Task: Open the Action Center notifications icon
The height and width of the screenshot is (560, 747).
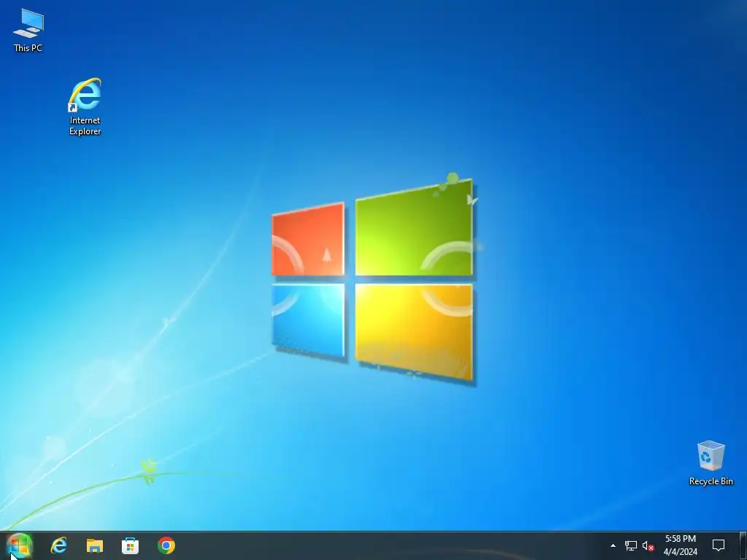Action: 719,545
